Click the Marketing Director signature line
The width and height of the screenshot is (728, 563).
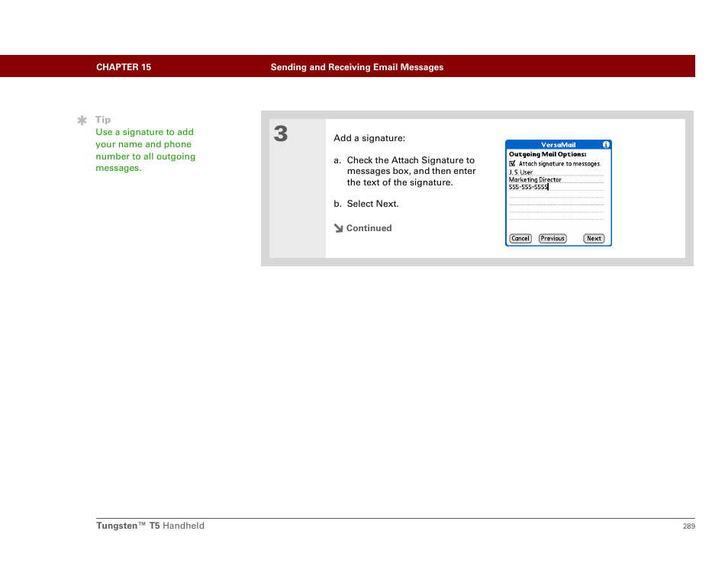pos(556,179)
